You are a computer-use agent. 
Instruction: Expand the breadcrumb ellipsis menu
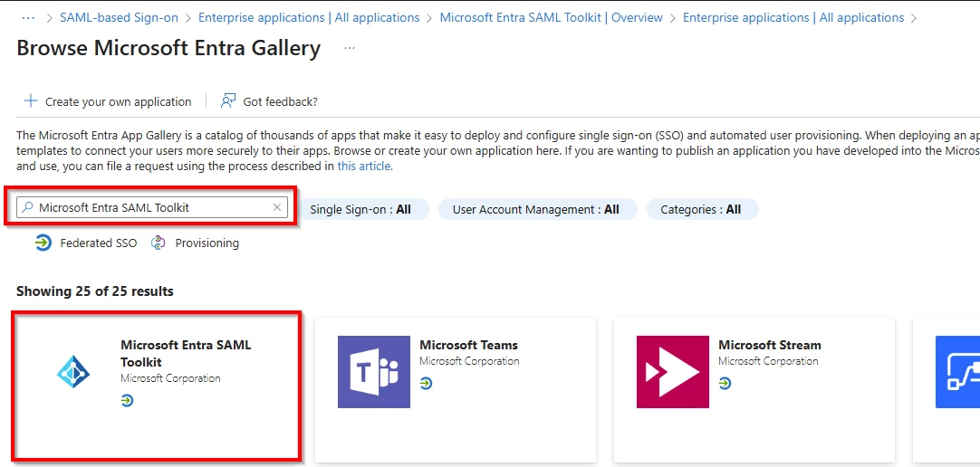[28, 17]
